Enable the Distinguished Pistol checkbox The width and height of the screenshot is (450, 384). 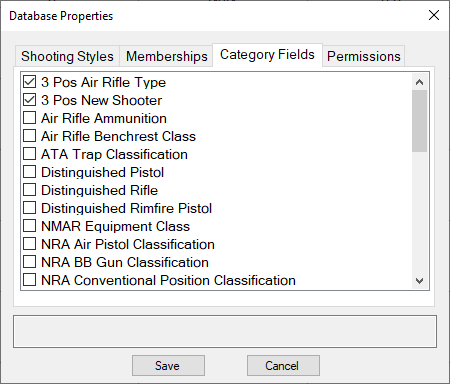29,172
